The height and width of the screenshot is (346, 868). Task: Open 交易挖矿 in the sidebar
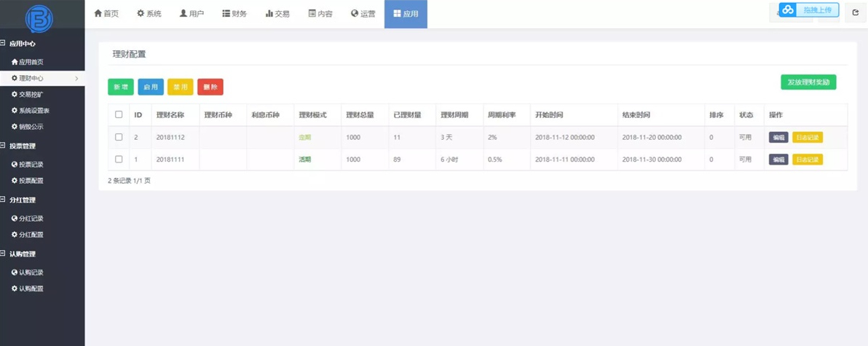pos(31,94)
